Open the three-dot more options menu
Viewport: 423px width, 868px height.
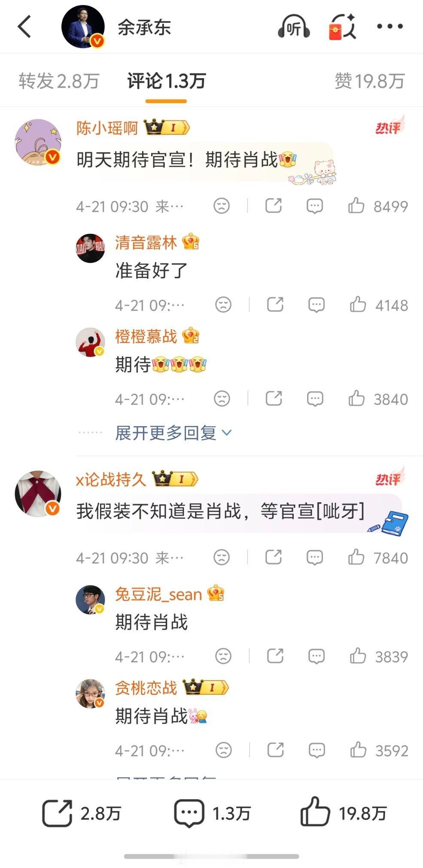[390, 27]
